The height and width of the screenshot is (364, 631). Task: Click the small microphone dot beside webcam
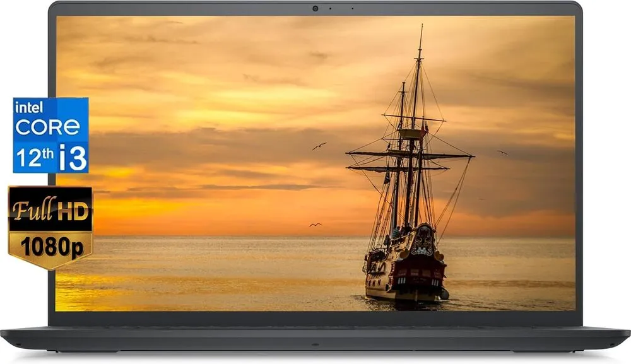pos(329,8)
